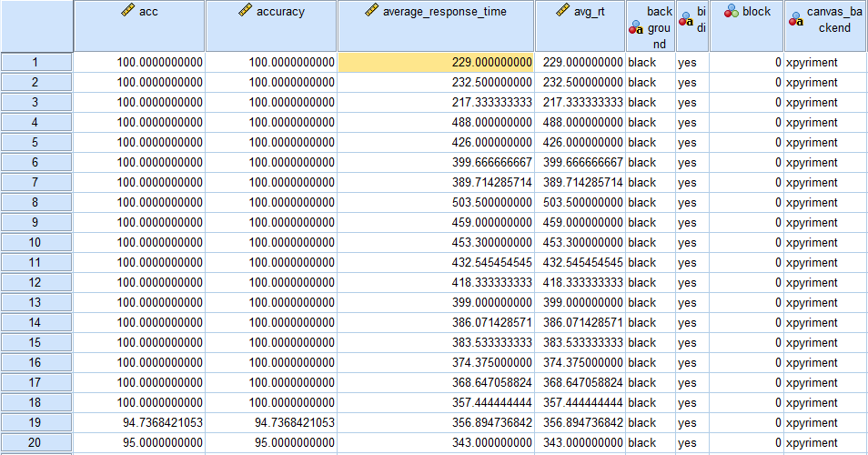Click highlighted cell 229.000000000 in average_response_time
The image size is (868, 455).
coord(436,62)
